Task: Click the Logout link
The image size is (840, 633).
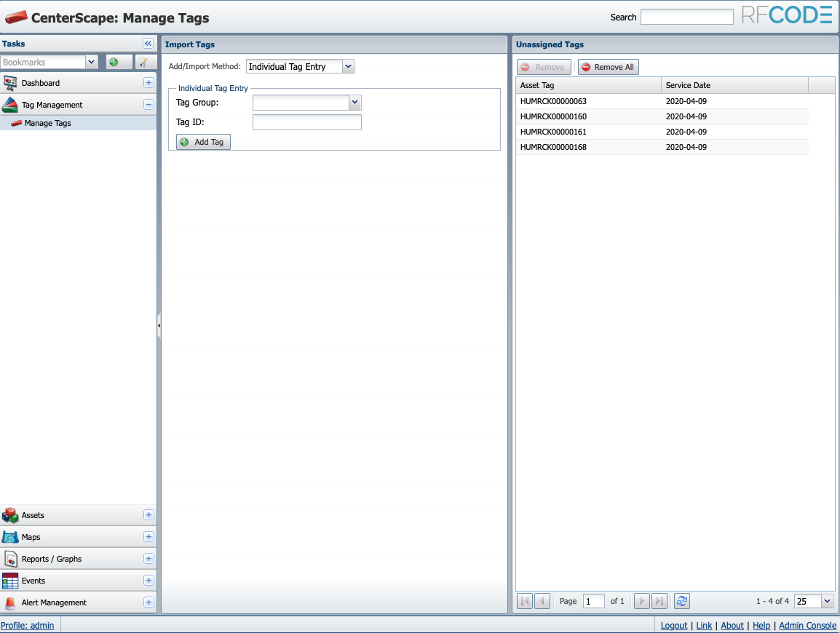Action: click(x=674, y=625)
